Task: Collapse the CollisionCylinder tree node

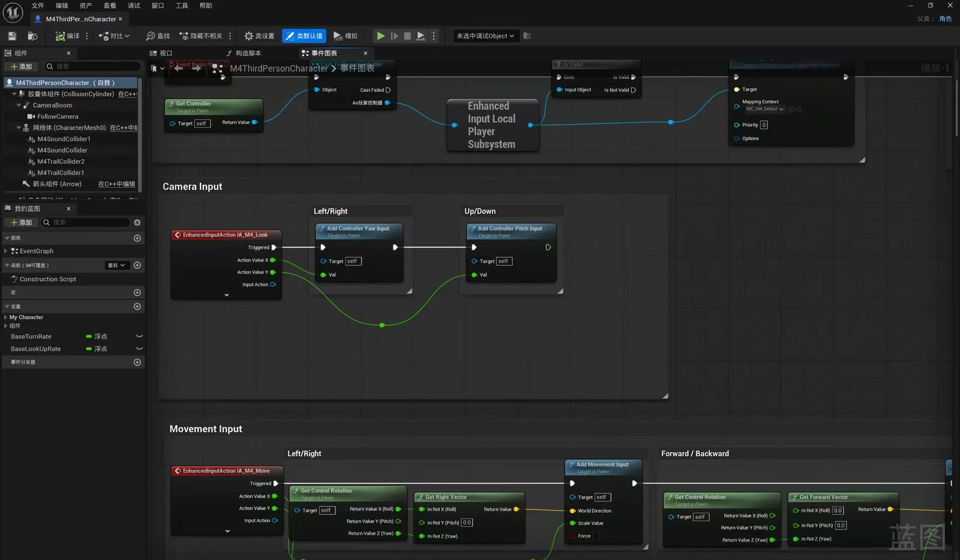Action: click(14, 94)
